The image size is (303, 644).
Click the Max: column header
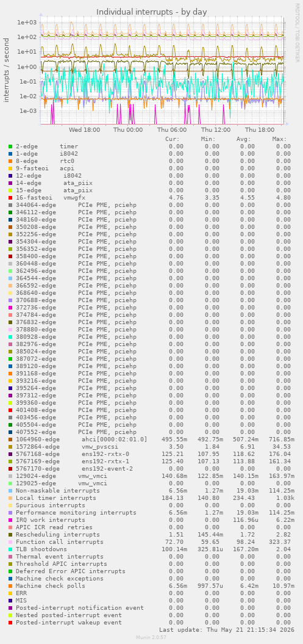point(279,139)
